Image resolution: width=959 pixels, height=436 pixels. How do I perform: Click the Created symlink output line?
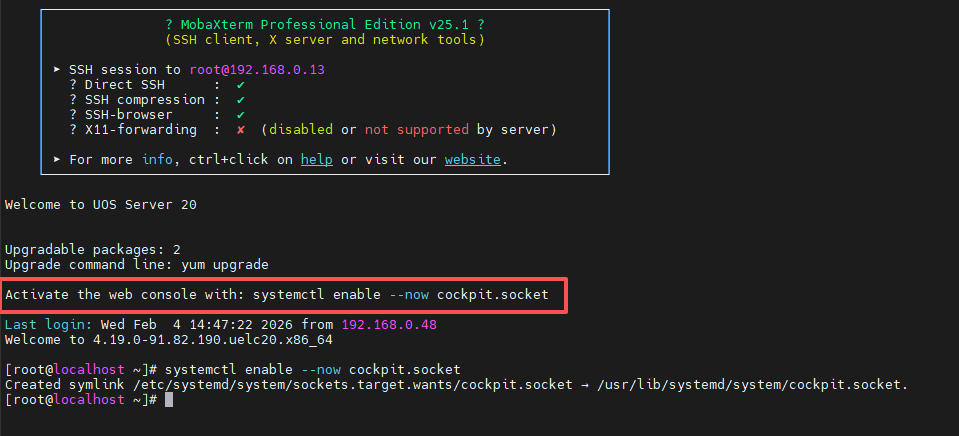point(457,385)
